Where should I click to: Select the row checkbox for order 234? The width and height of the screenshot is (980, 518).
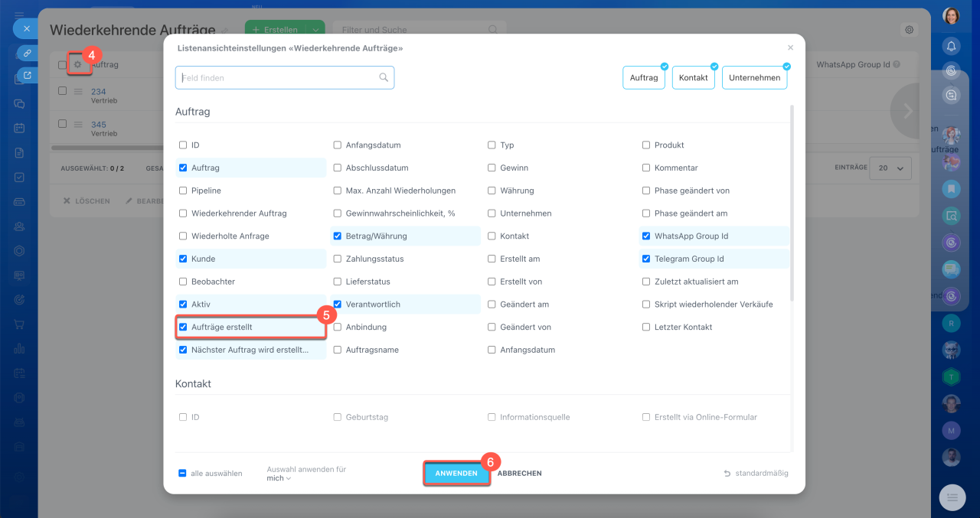63,91
